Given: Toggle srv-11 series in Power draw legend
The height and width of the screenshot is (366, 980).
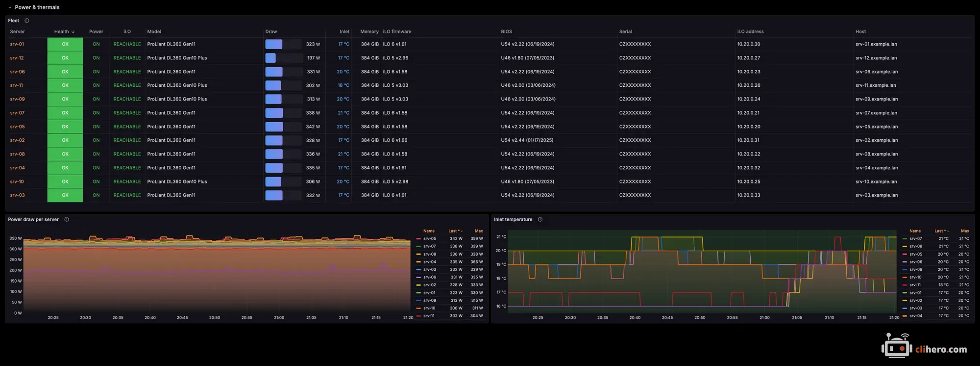Looking at the screenshot, I should click(x=429, y=316).
